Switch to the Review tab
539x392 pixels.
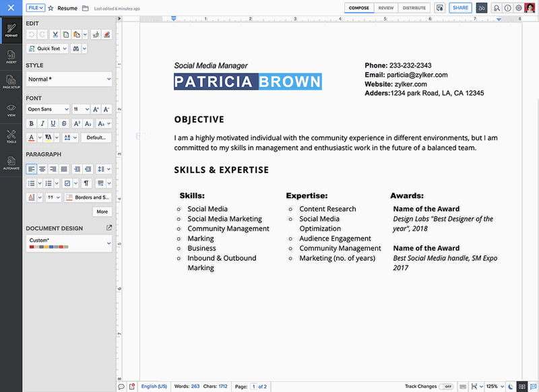click(386, 8)
